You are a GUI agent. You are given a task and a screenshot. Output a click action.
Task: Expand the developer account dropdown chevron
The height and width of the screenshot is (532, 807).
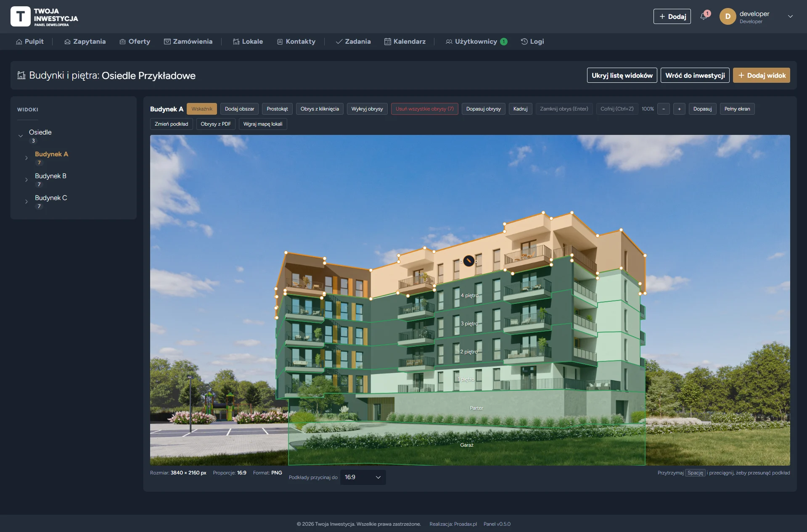[790, 16]
